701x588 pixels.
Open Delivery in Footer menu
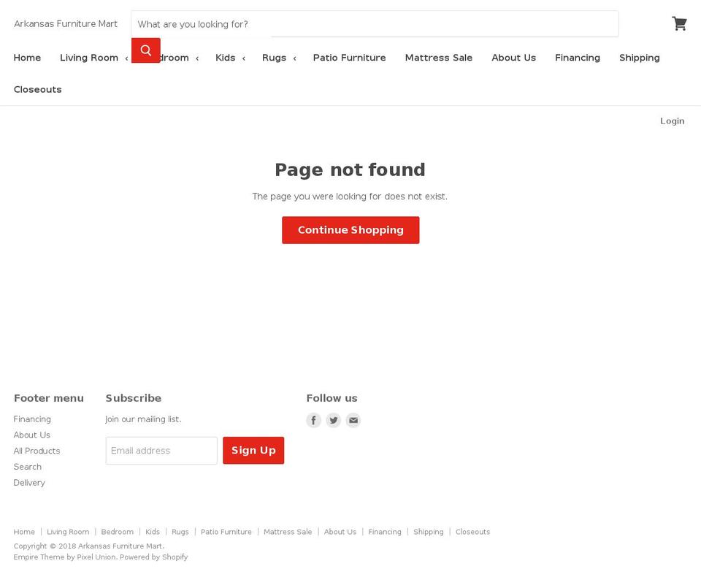pyautogui.click(x=29, y=483)
